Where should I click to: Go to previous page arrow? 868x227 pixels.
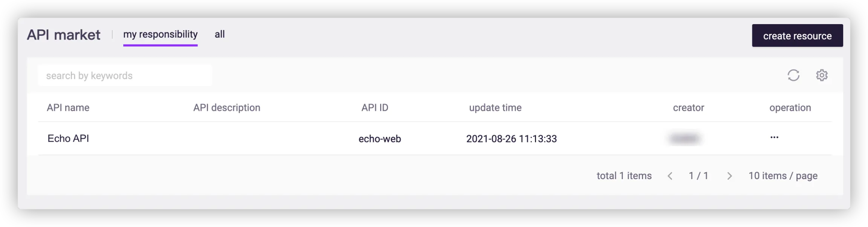pos(670,176)
